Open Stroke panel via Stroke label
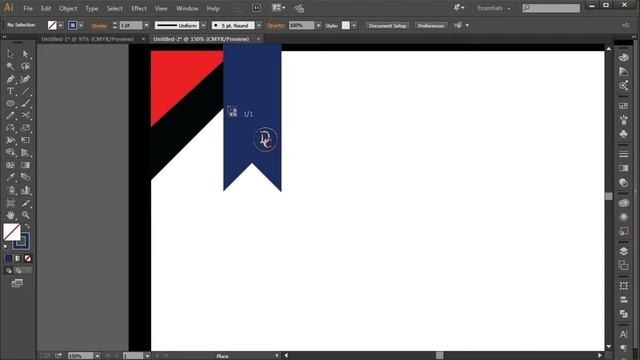This screenshot has height=360, width=640. (99, 25)
